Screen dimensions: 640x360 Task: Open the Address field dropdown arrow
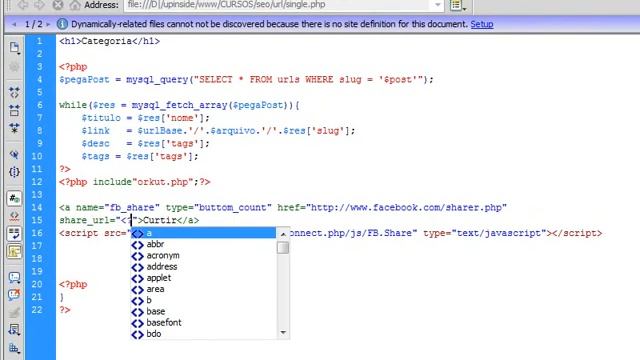438,5
